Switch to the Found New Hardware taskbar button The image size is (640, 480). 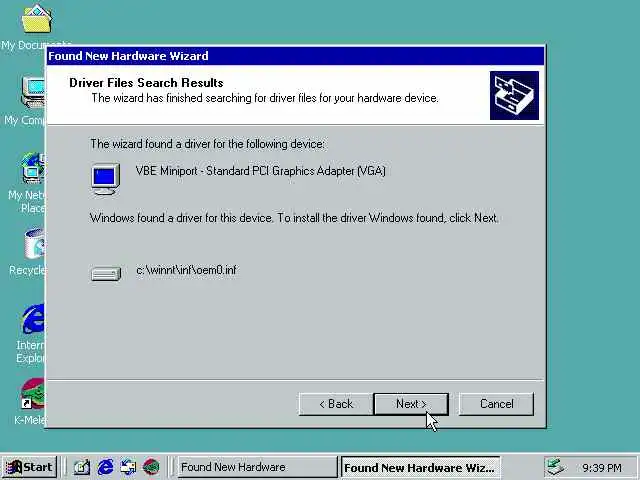tap(257, 467)
